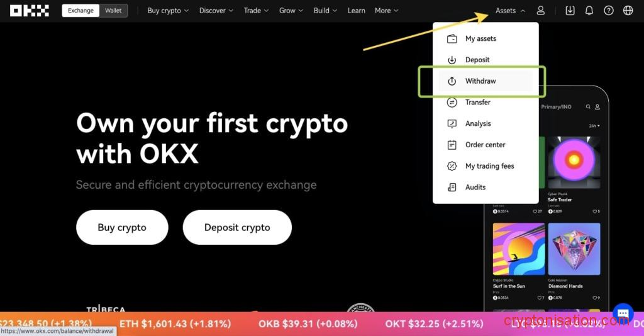Click the download app icon
This screenshot has height=336, width=644.
570,11
